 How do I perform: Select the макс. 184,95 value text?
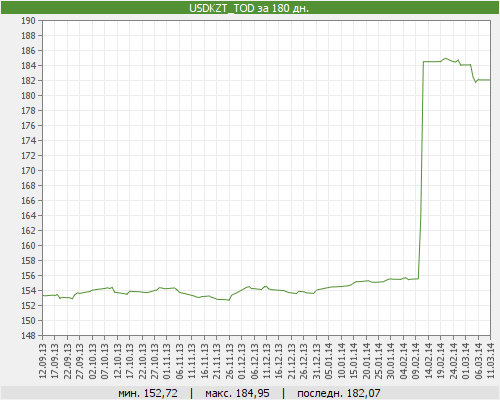(237, 393)
